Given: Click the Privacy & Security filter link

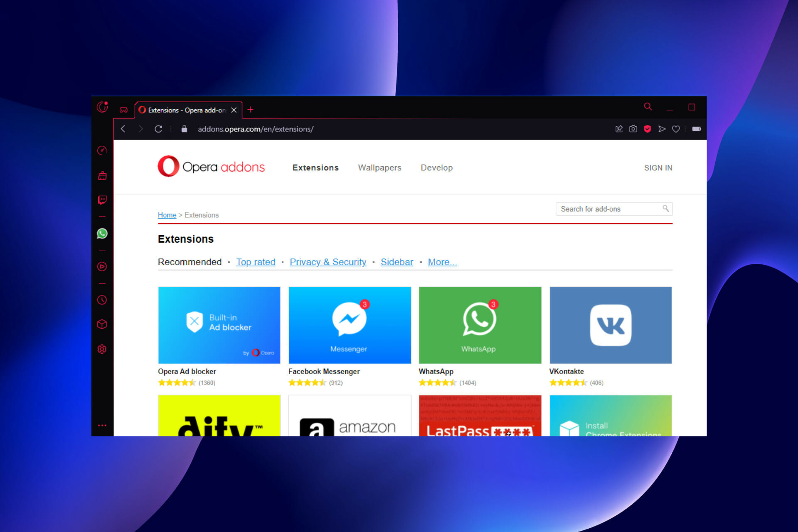Looking at the screenshot, I should (x=328, y=262).
